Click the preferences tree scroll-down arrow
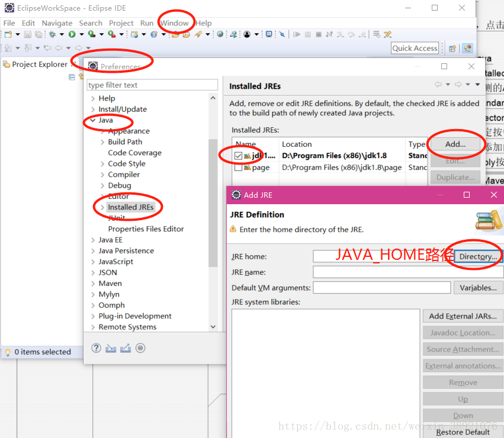504x438 pixels. [x=213, y=327]
